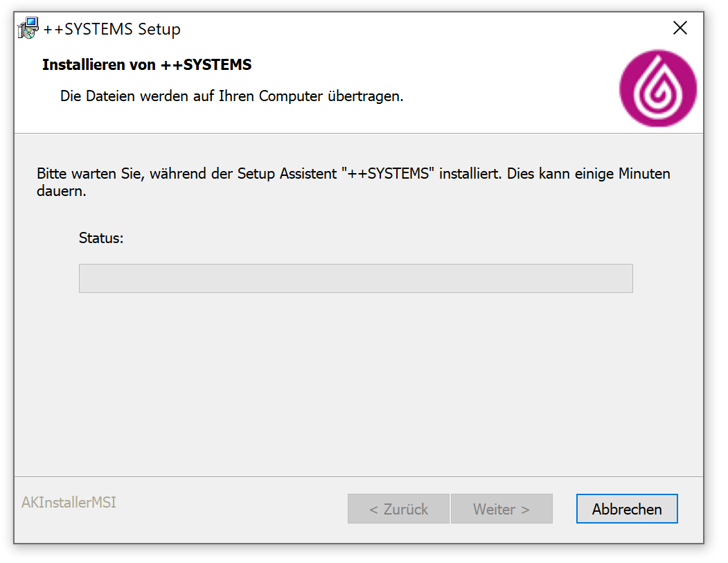Click the greyed-out Weiter > button
728x563 pixels.
click(x=501, y=509)
